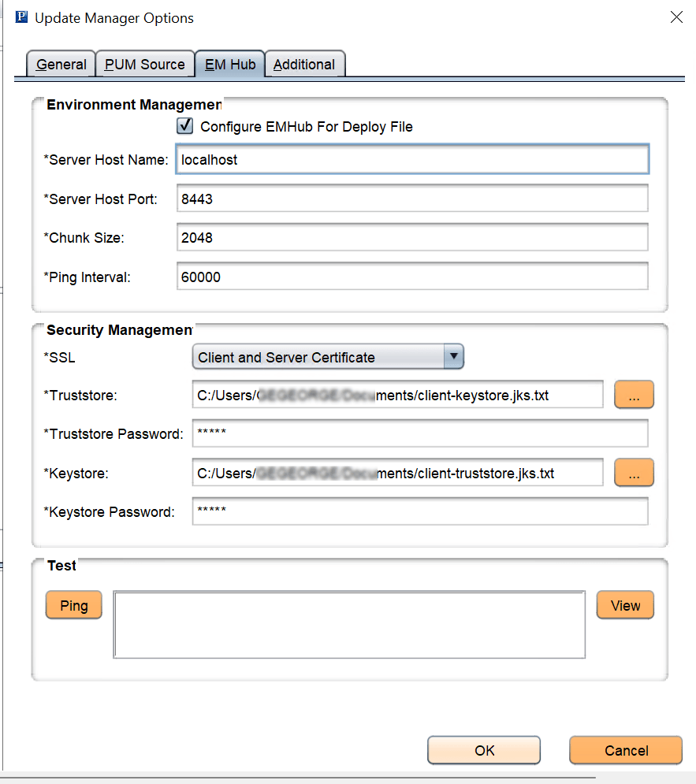Open the Truststore file browse button
Image resolution: width=696 pixels, height=784 pixels.
634,395
